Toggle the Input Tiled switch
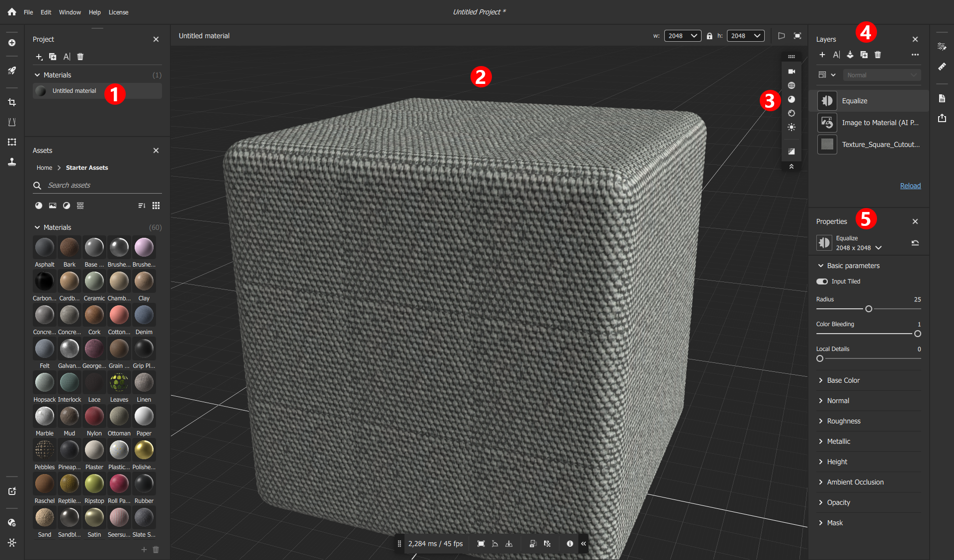Viewport: 954px width, 560px height. tap(822, 281)
